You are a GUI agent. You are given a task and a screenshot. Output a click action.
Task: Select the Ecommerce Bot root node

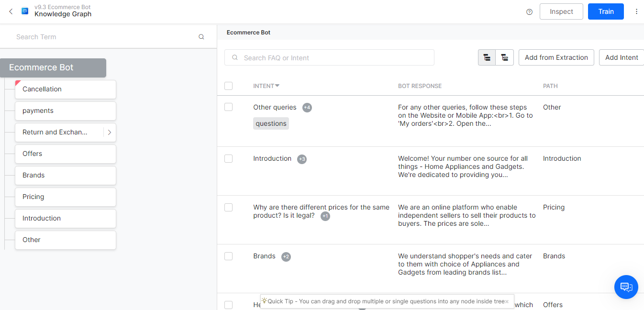click(x=53, y=68)
